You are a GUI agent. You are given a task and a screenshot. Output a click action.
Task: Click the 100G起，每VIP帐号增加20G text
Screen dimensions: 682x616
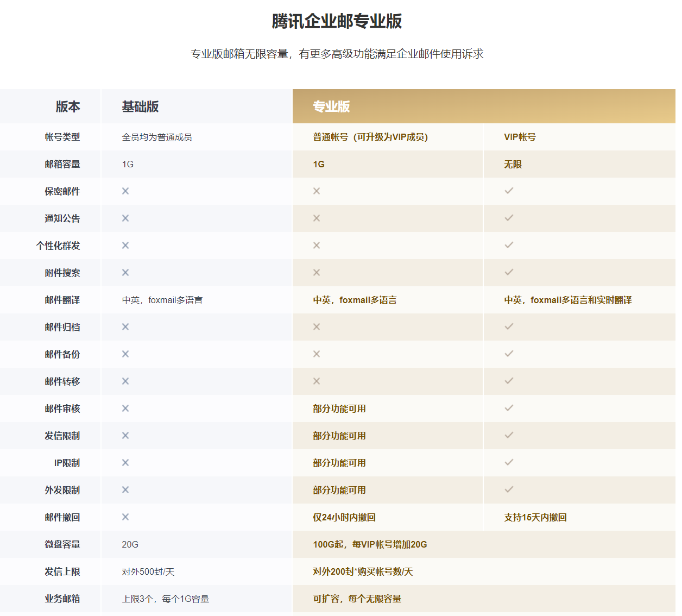(x=370, y=544)
